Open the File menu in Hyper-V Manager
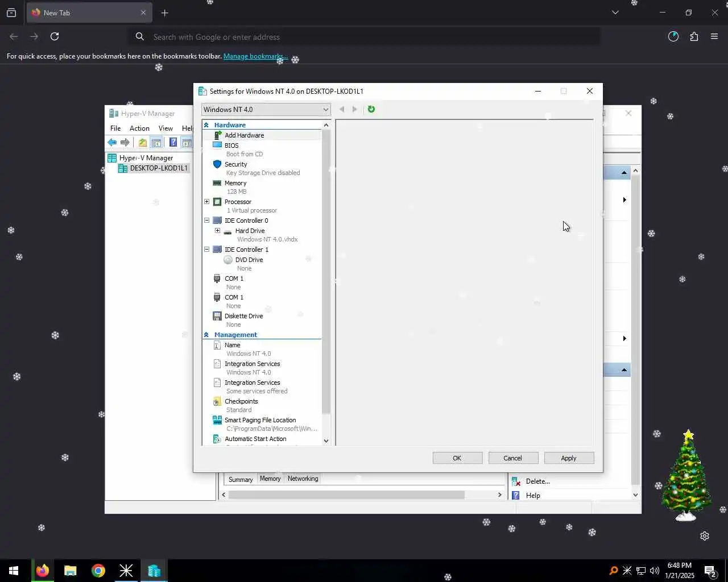Viewport: 728px width, 582px height. point(115,128)
